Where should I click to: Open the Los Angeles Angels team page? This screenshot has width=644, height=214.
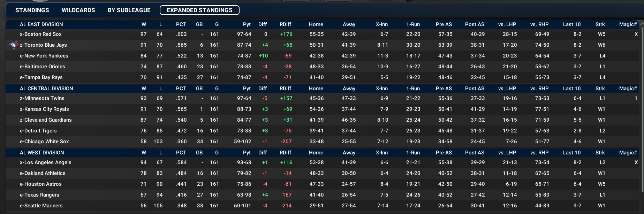click(x=45, y=162)
